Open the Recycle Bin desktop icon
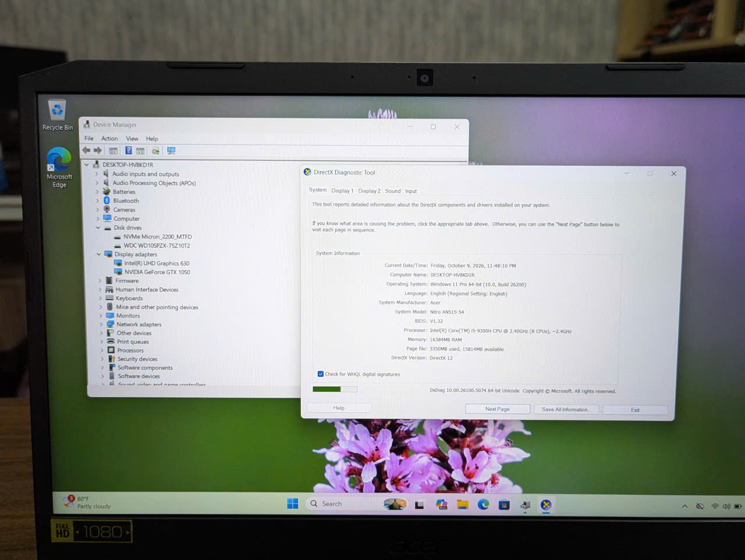 pos(58,115)
